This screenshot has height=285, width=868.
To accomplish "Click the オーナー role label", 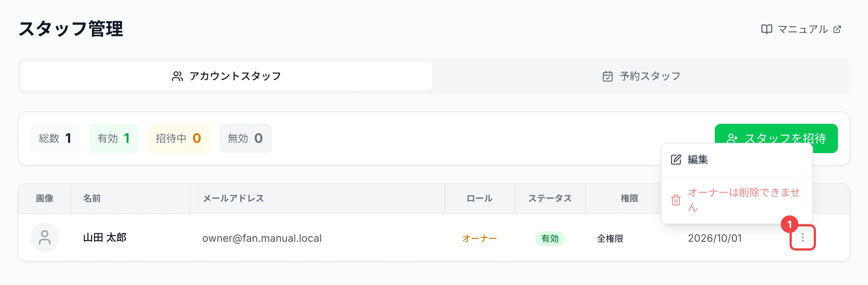I will tap(479, 238).
